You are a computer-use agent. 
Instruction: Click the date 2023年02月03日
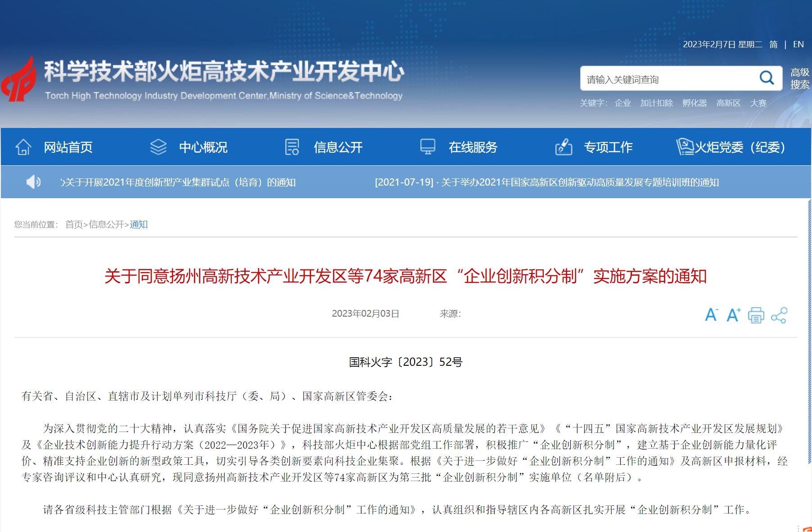[x=365, y=314]
